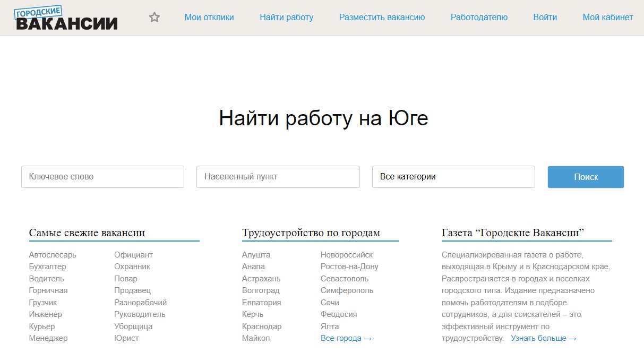Select city Алушта

[x=256, y=255]
